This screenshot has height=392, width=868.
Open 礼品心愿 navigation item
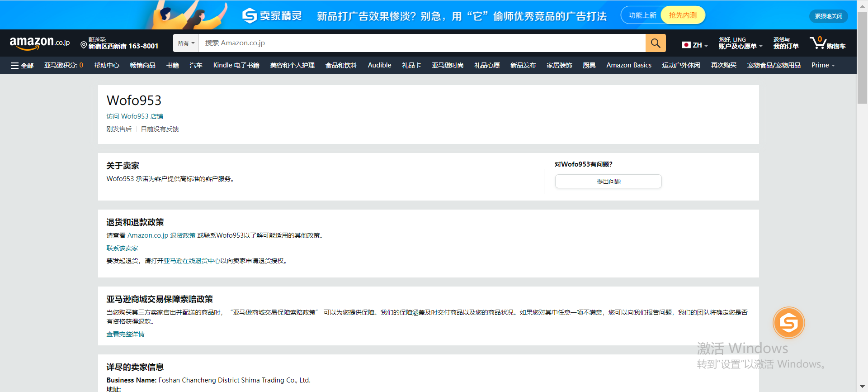click(487, 65)
